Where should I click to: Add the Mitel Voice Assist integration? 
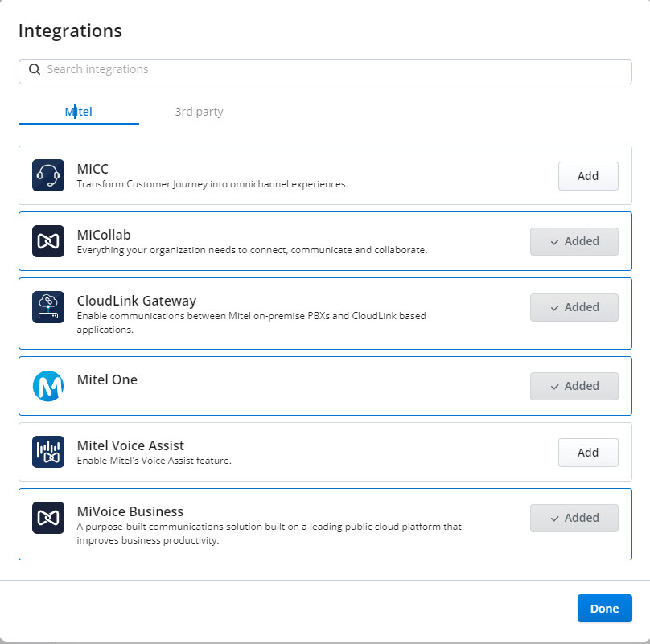click(x=588, y=452)
